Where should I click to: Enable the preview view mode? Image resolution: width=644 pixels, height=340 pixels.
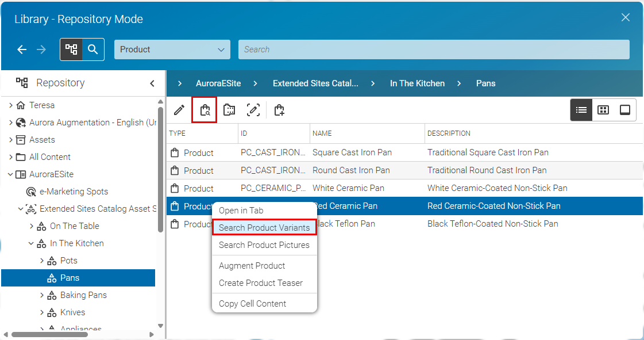point(624,109)
